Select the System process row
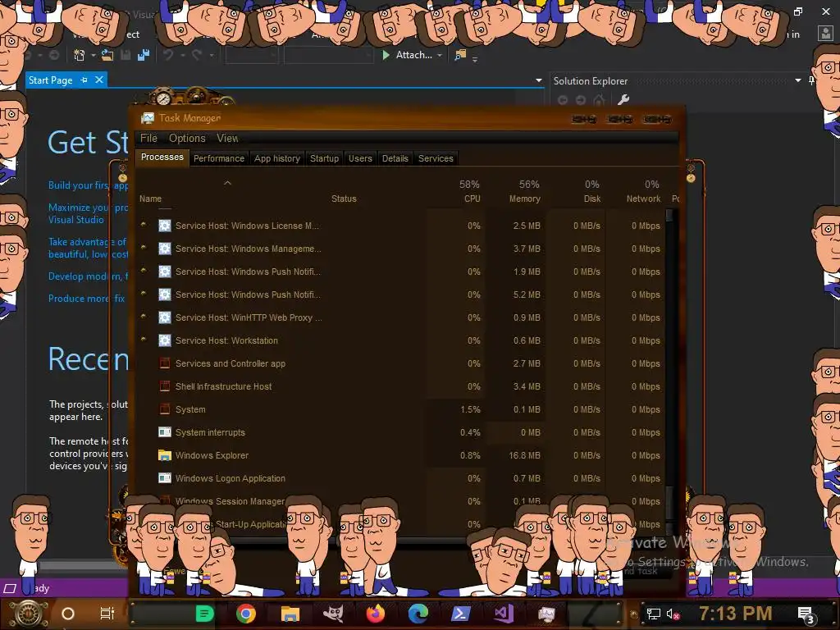 [400, 409]
